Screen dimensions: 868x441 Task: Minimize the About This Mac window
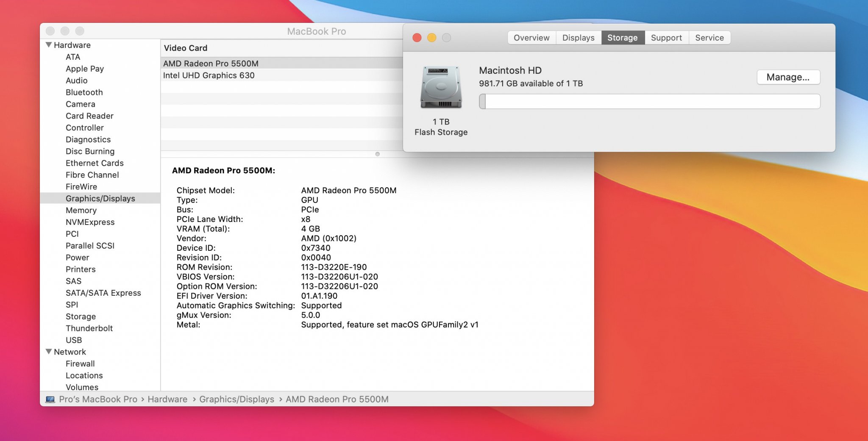[x=431, y=38]
